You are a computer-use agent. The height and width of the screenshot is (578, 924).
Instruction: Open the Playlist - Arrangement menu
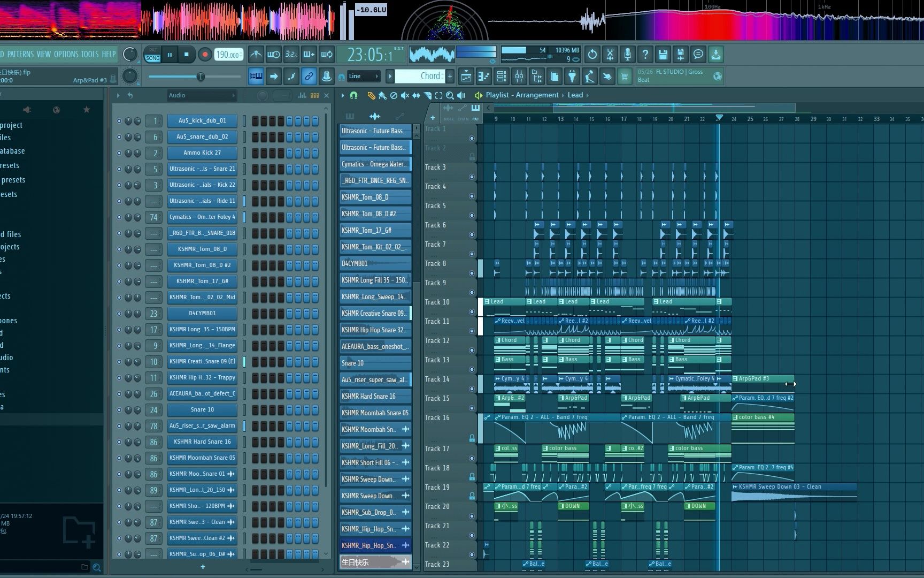[522, 95]
